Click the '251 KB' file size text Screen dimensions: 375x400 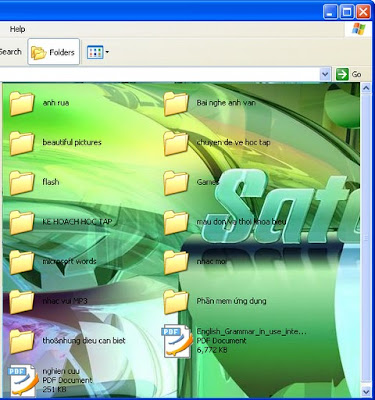54,389
